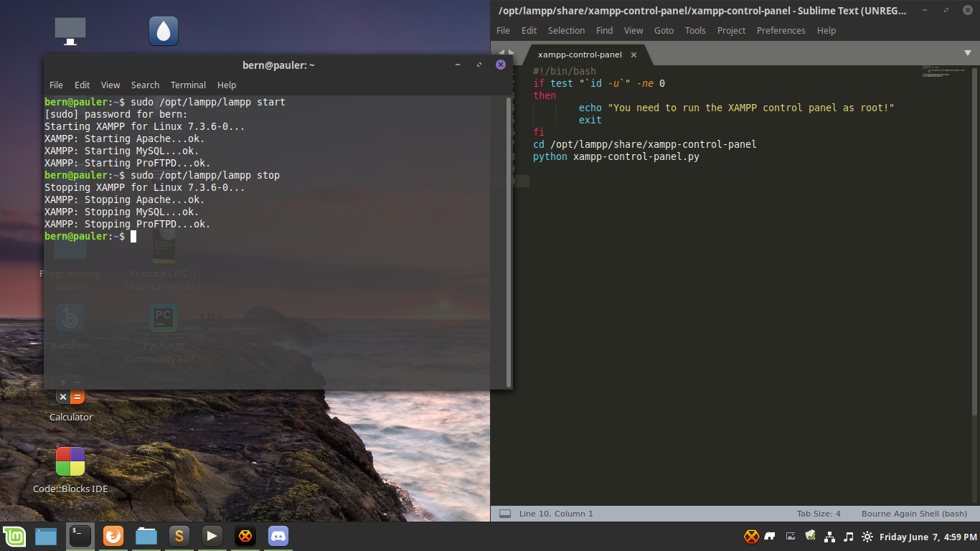Screen dimensions: 980x551
Task: Click Sublime's switch panel icon in status bar
Action: 505,514
